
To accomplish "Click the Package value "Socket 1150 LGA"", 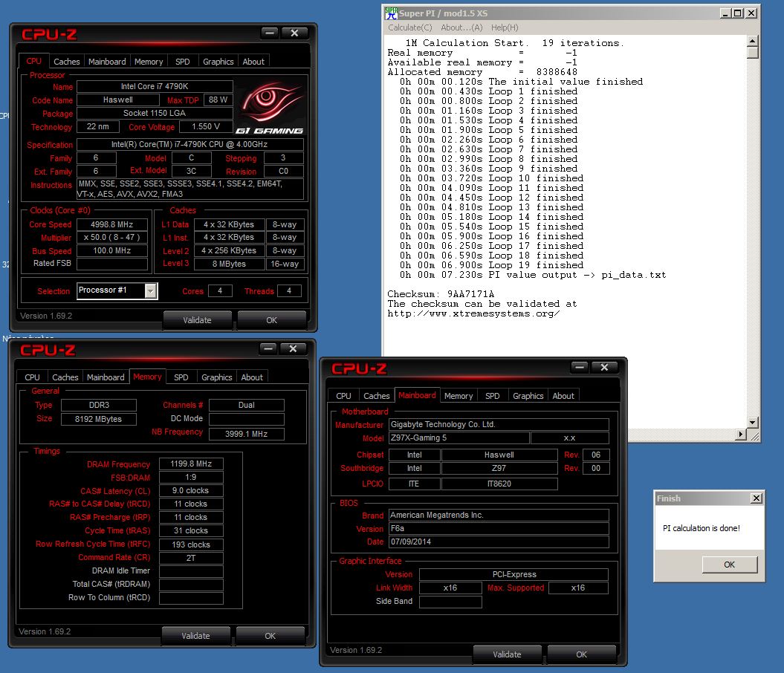I will click(x=155, y=114).
